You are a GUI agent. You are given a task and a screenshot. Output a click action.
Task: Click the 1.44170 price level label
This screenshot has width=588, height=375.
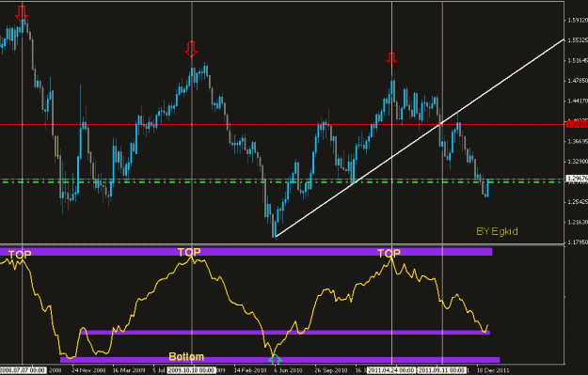(578, 101)
